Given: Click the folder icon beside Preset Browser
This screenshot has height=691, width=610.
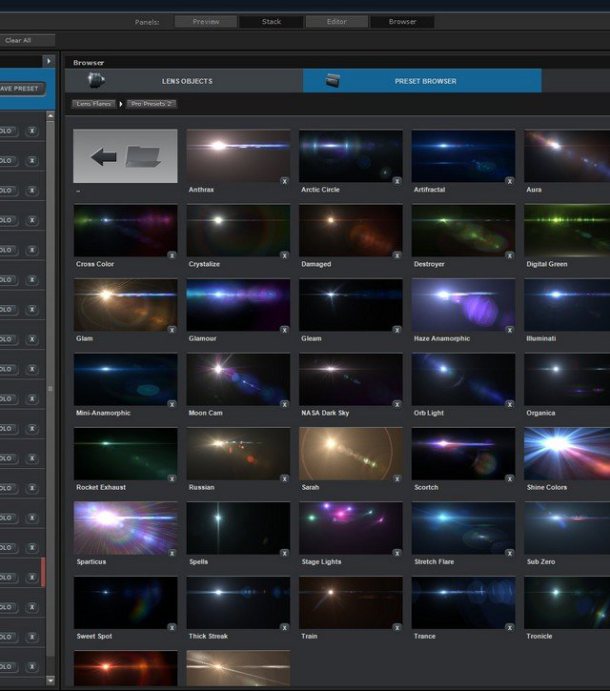Looking at the screenshot, I should click(x=332, y=81).
